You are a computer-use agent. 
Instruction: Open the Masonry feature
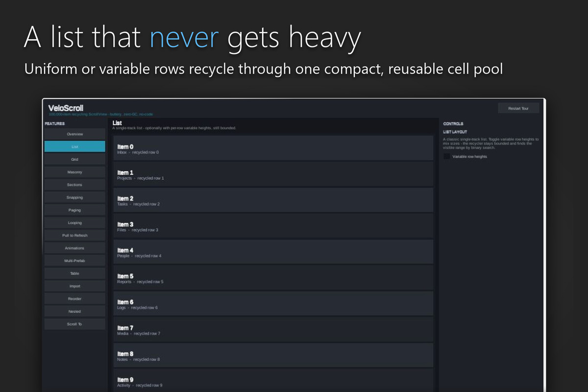(75, 172)
